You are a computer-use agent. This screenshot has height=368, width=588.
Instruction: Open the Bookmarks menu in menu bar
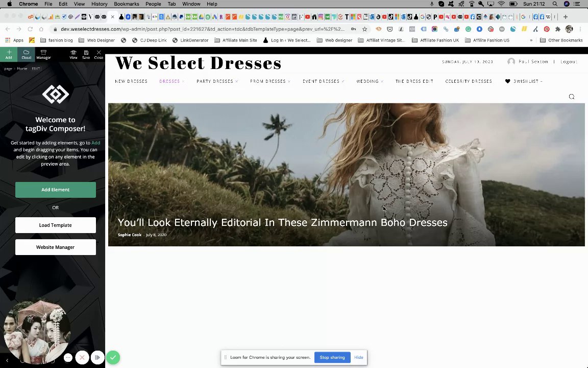(x=127, y=4)
